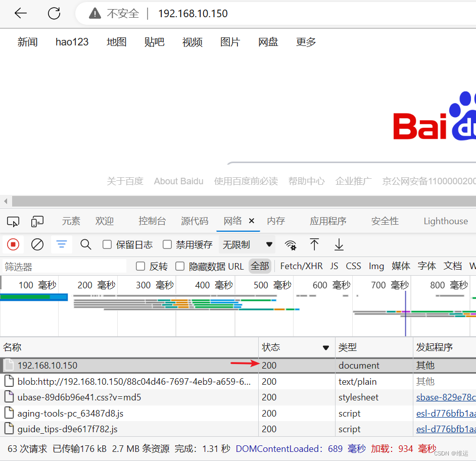This screenshot has height=461, width=476.
Task: Toggle device emulation icon in DevTools
Action: click(37, 221)
